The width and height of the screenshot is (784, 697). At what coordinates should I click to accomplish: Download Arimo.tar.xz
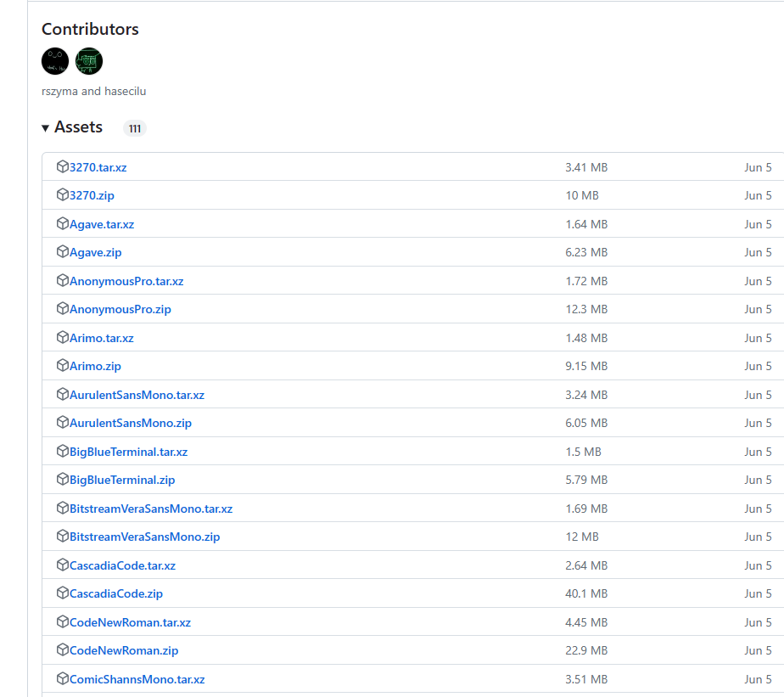click(102, 338)
